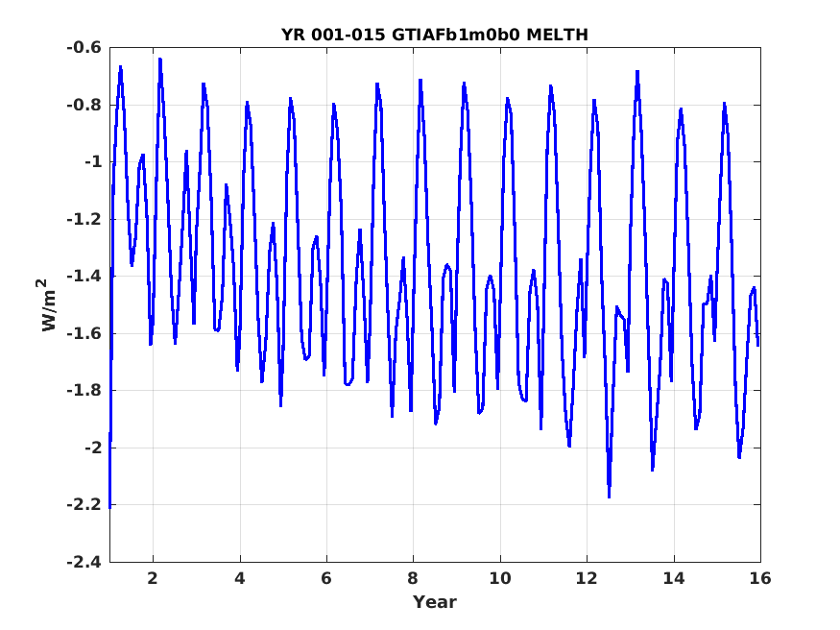Image resolution: width=840 pixels, height=630 pixels.
Task: Click the y-axis tick label '-2.2'
Action: 84,504
